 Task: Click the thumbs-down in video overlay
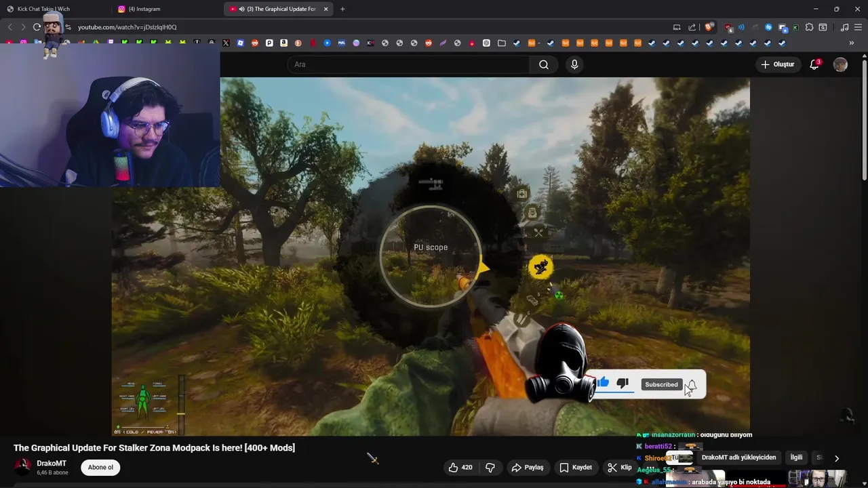click(623, 384)
